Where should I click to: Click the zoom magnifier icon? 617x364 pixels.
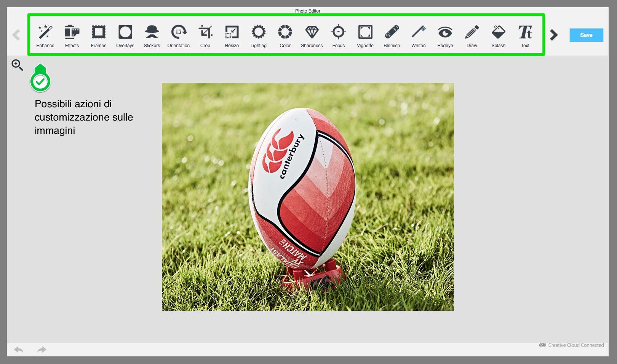pos(17,65)
